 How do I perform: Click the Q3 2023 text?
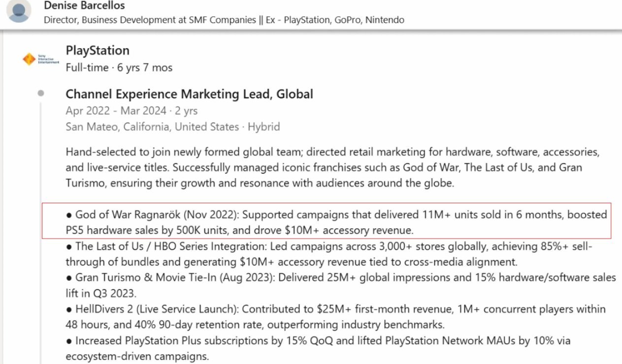click(114, 294)
